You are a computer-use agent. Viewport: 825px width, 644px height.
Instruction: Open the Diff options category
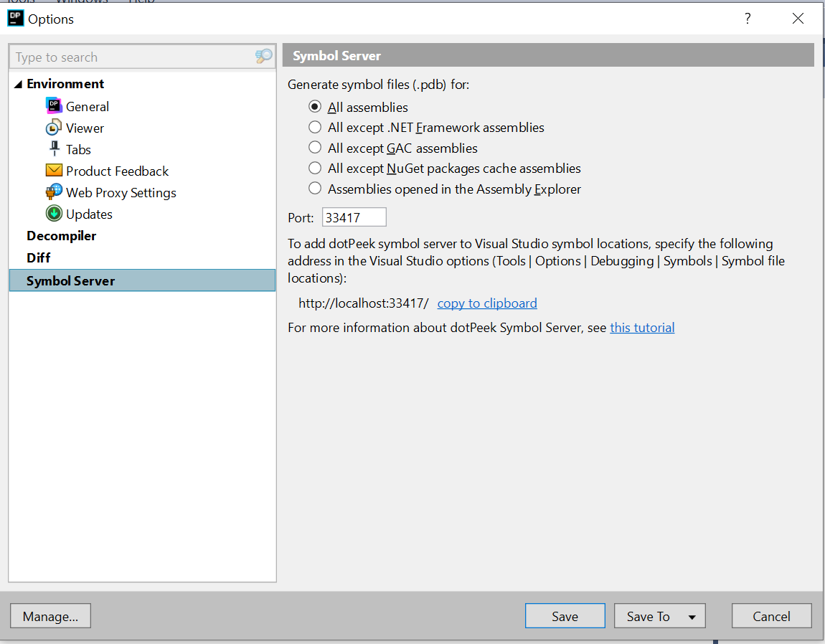pyautogui.click(x=39, y=257)
